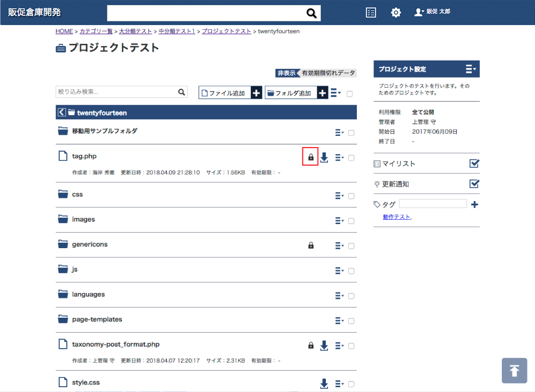Open row menu for 移動用サンプルフォルダ

click(x=340, y=133)
